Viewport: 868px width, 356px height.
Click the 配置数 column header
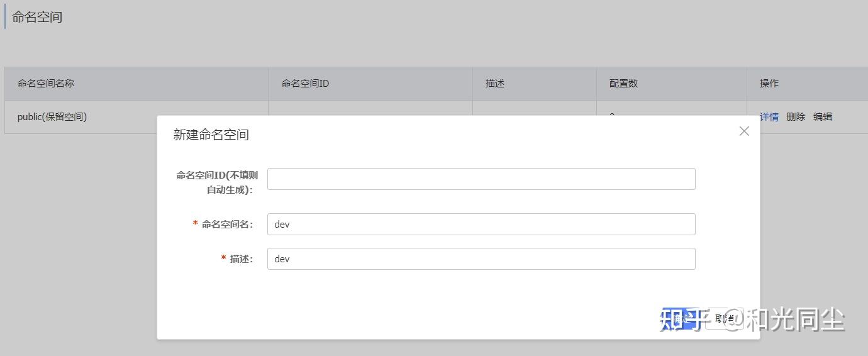click(x=672, y=84)
